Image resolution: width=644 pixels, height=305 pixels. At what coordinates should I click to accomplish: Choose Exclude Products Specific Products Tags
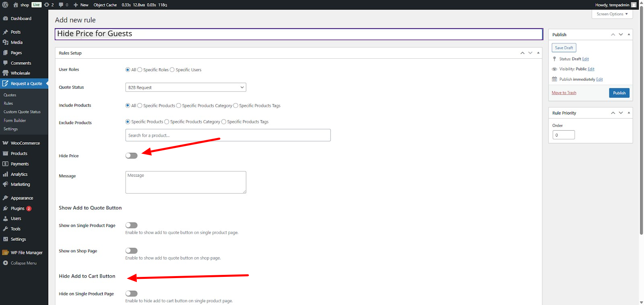click(224, 122)
